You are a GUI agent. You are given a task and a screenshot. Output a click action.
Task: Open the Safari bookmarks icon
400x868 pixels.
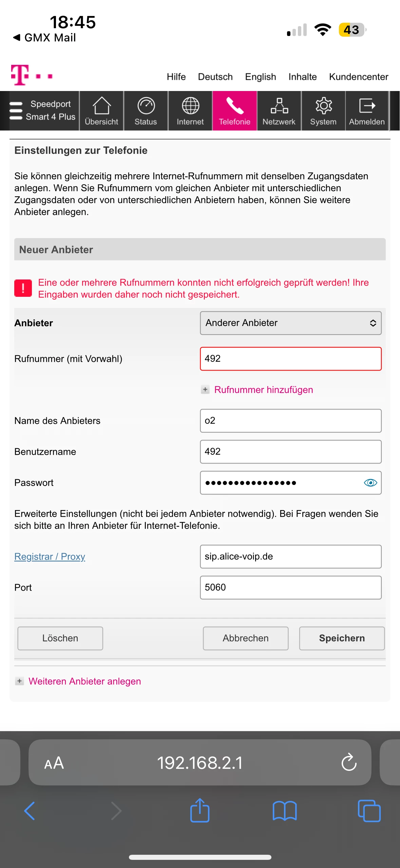285,811
